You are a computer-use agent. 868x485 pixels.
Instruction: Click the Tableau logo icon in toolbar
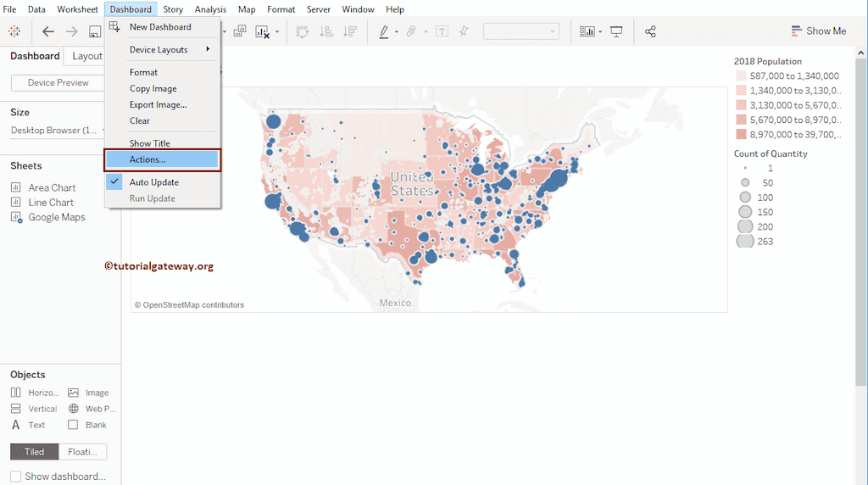coord(14,31)
